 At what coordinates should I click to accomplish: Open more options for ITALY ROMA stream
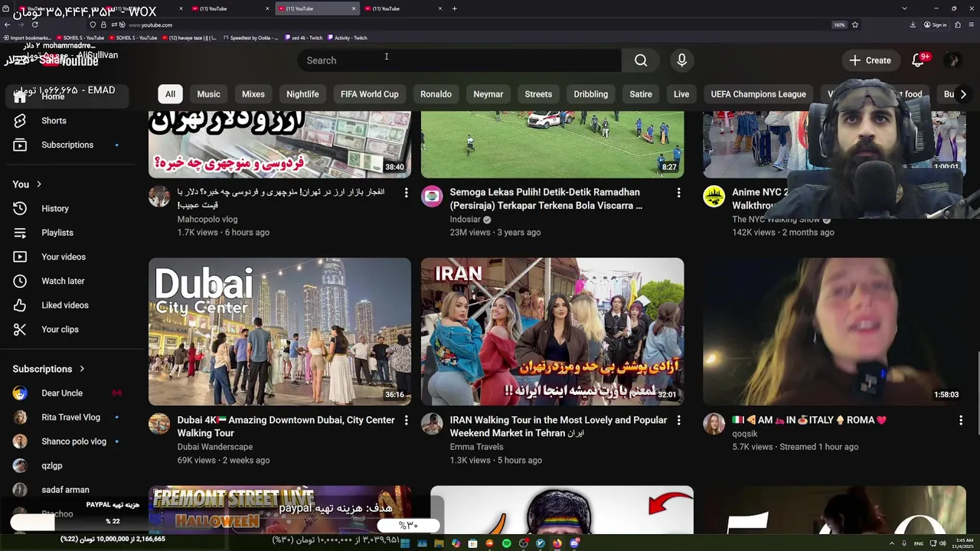pyautogui.click(x=961, y=420)
